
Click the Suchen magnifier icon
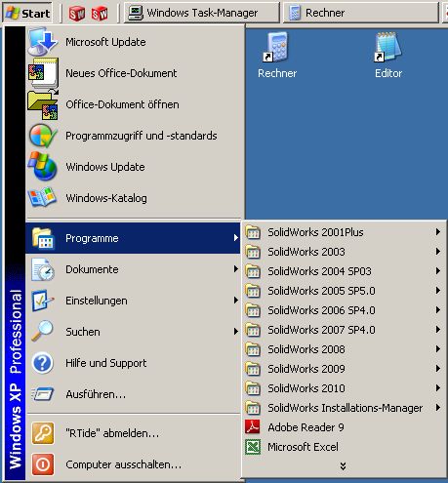[x=43, y=331]
